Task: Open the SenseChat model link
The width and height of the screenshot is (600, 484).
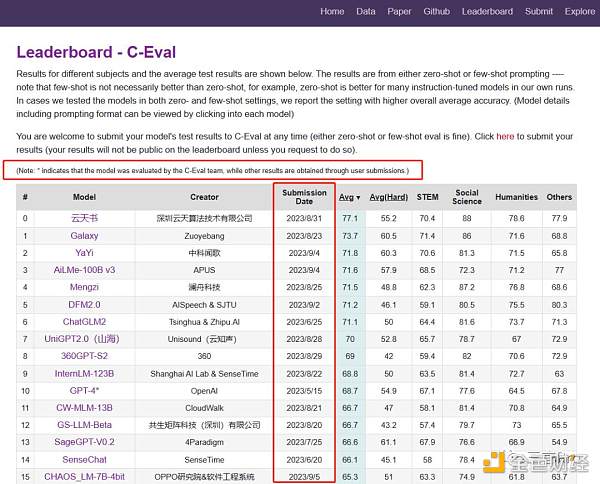Action: tap(84, 460)
